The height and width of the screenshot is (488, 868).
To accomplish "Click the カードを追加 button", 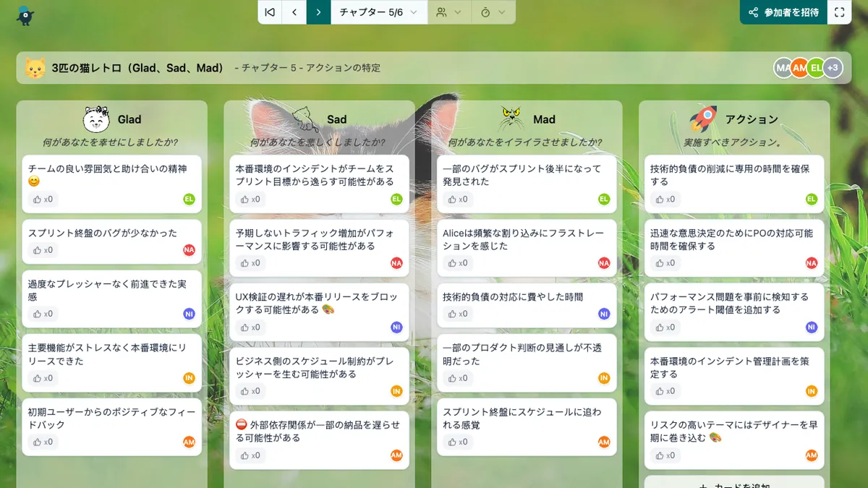I will pos(733,483).
